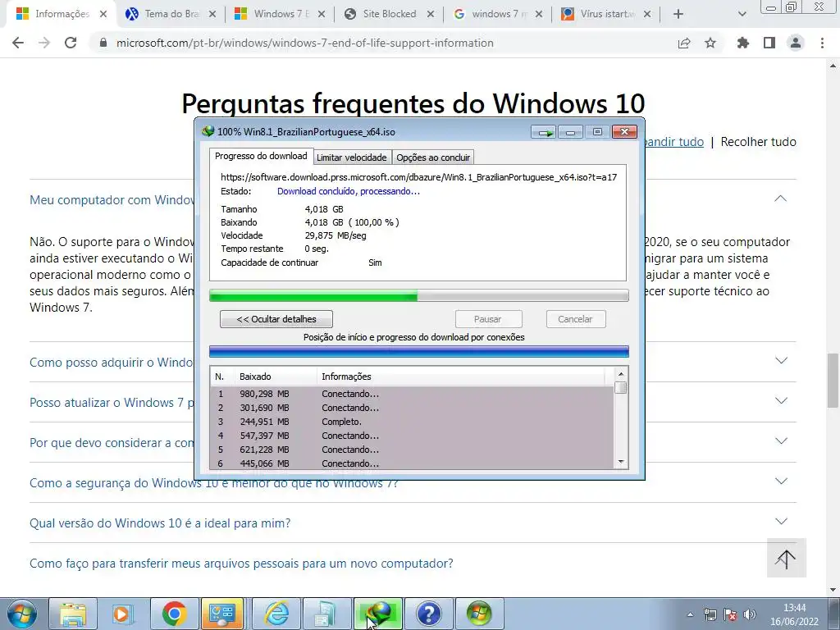
Task: Open the Chrome three-dot menu
Action: [x=822, y=43]
